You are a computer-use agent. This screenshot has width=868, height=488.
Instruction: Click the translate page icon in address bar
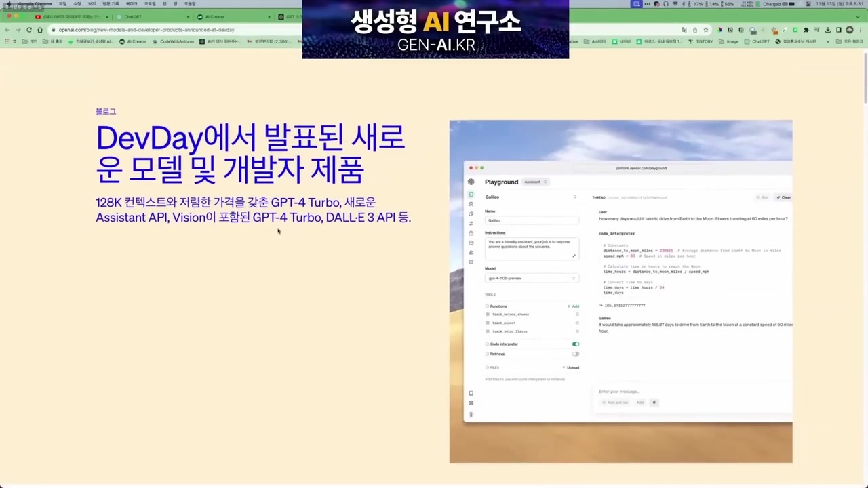click(684, 30)
